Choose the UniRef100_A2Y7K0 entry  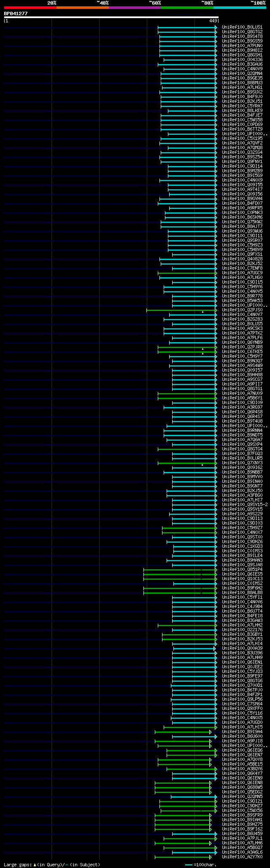[242, 857]
